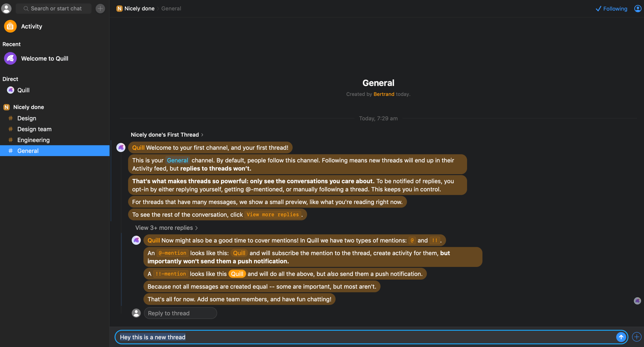Open the Activity feed icon
The height and width of the screenshot is (347, 644).
(x=10, y=26)
